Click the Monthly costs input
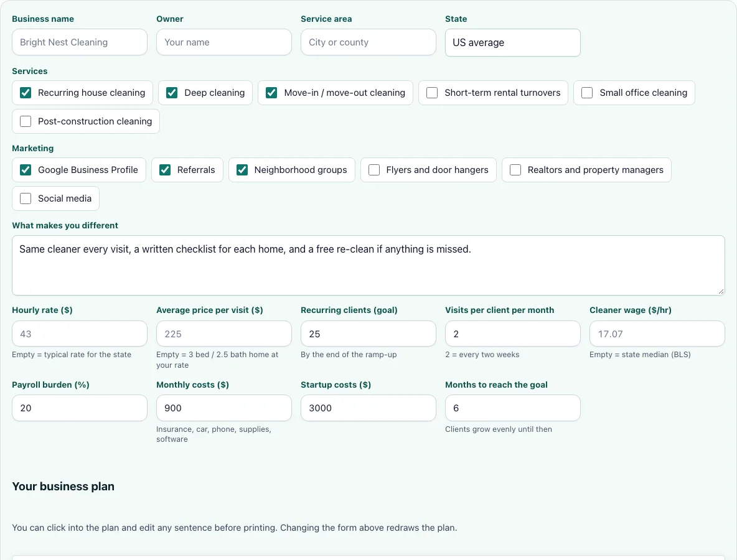 [x=223, y=408]
